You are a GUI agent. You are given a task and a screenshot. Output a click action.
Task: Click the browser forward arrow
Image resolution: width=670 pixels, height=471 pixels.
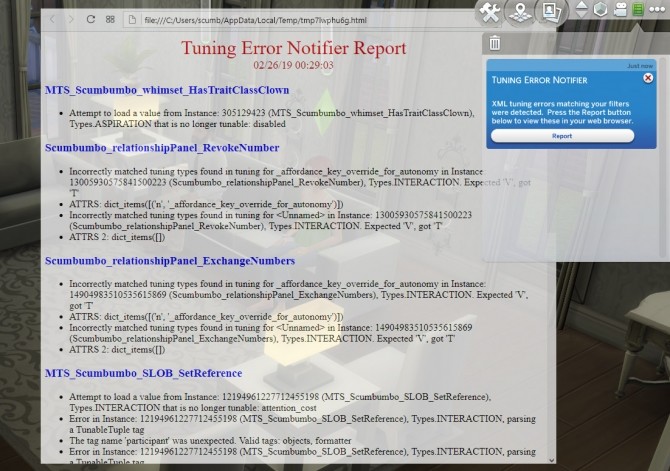[71, 19]
